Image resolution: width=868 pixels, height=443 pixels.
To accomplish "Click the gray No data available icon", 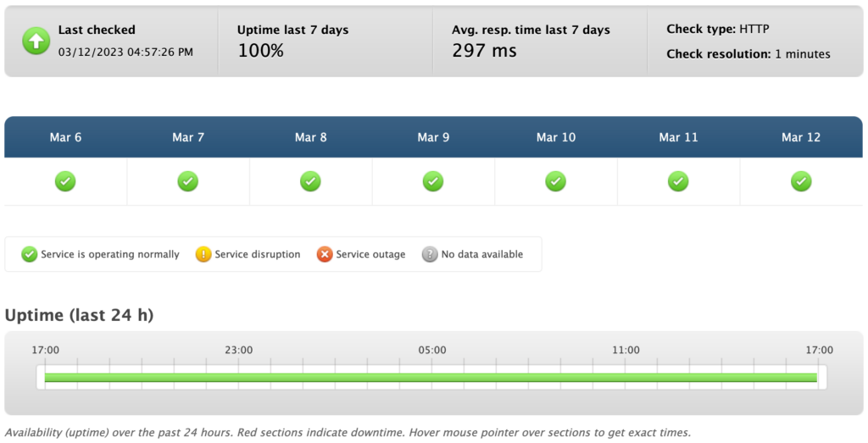I will pyautogui.click(x=430, y=254).
